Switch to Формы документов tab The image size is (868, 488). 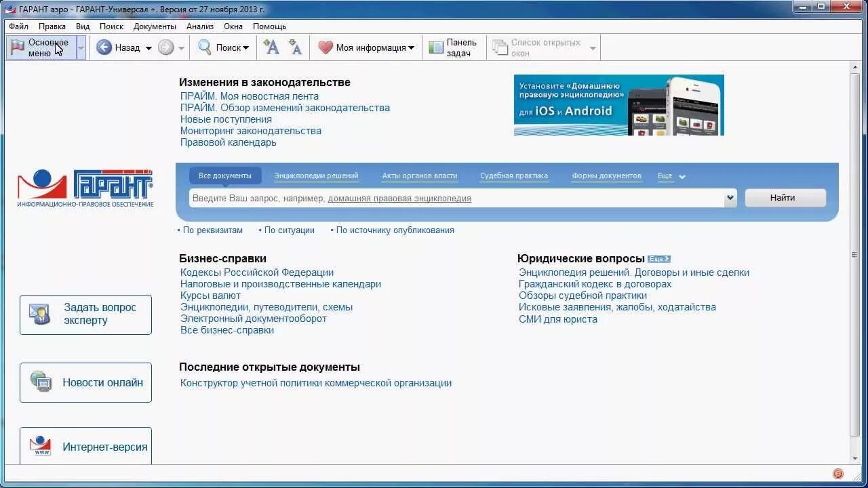click(606, 176)
